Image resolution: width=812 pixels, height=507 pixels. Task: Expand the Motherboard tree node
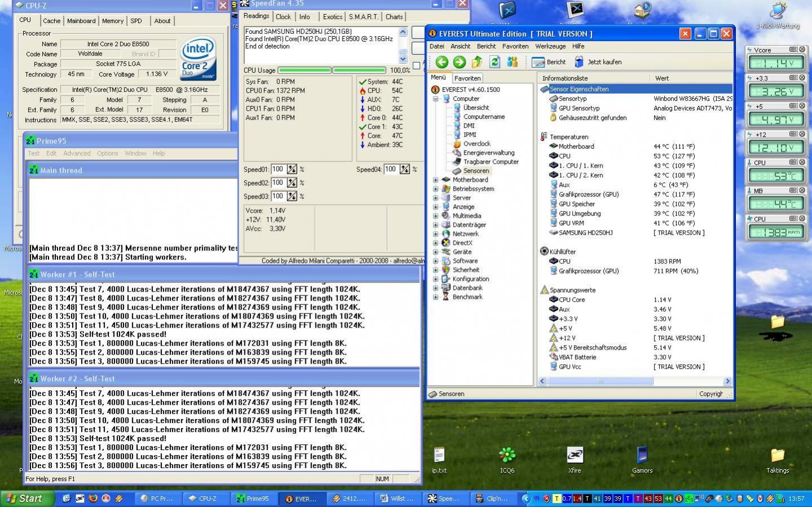(436, 180)
